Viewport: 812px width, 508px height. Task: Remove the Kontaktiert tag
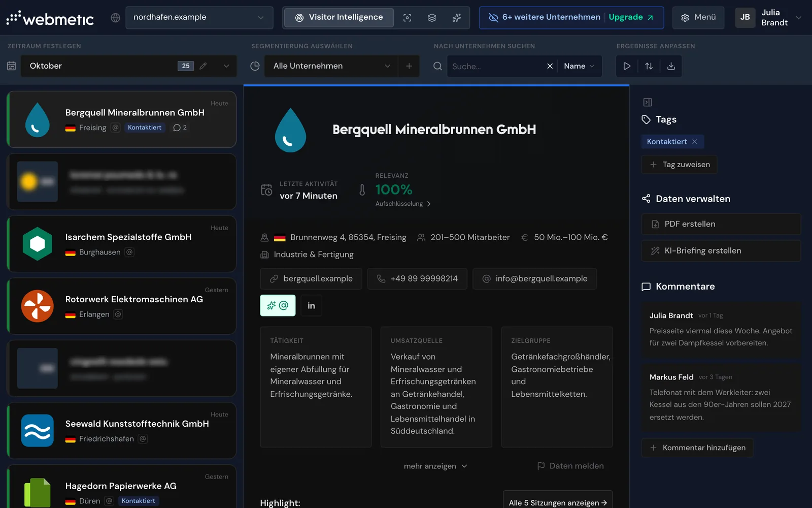(x=695, y=142)
